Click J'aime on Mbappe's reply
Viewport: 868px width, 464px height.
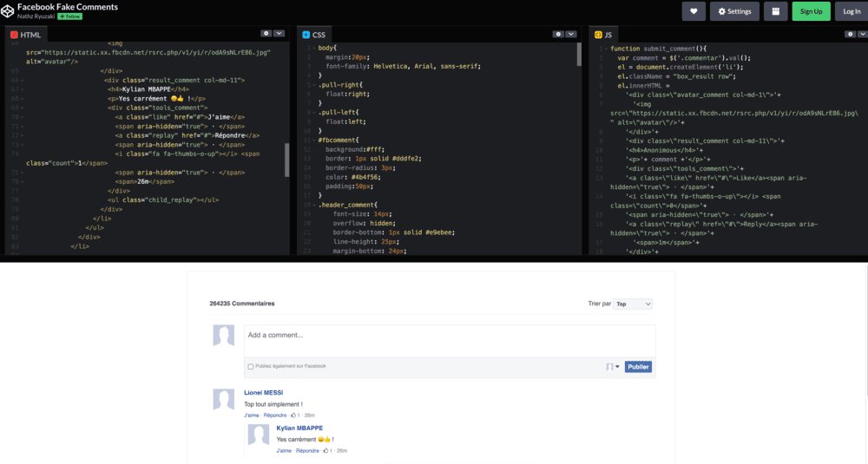tap(284, 451)
